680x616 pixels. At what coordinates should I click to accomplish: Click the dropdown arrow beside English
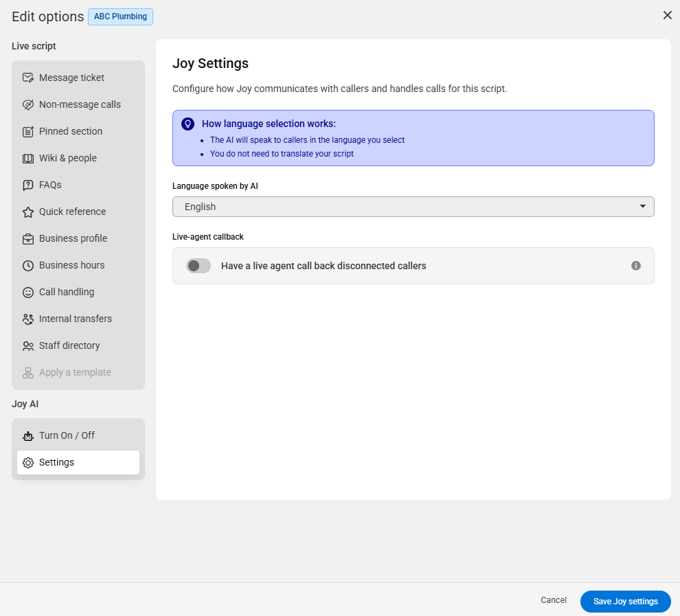tap(643, 206)
